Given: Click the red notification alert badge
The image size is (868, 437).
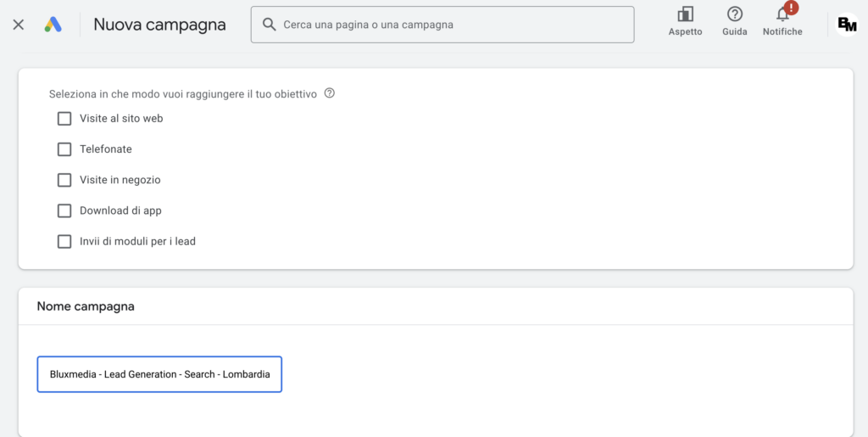Looking at the screenshot, I should pyautogui.click(x=791, y=8).
